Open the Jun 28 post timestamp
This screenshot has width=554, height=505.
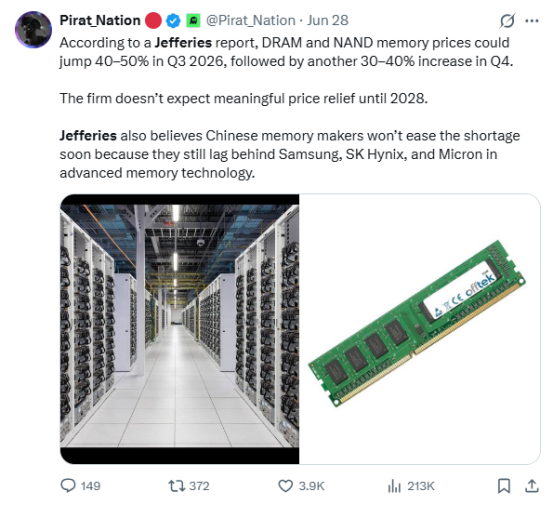coord(328,20)
